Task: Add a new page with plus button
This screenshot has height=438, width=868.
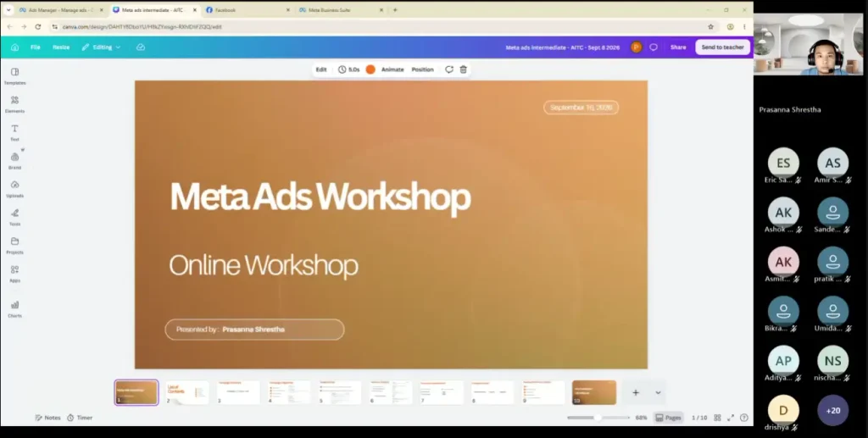Action: pos(636,392)
